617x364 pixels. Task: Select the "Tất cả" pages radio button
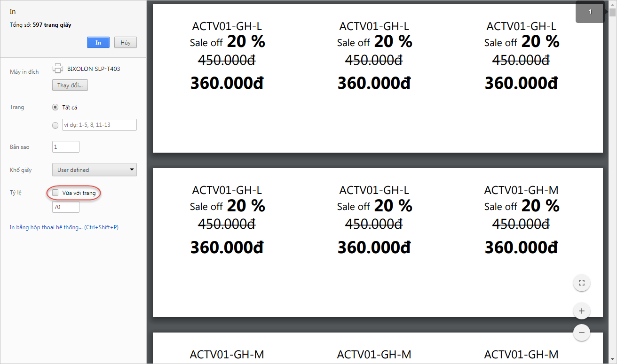(x=55, y=107)
